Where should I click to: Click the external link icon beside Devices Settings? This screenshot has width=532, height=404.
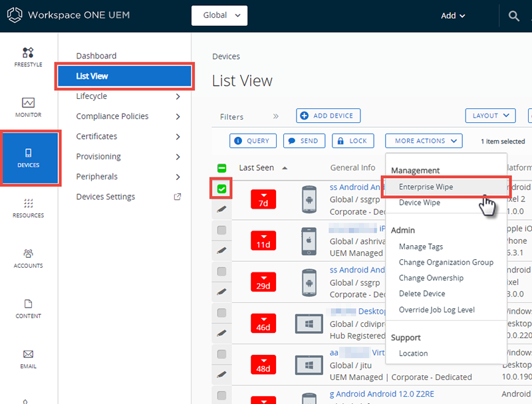point(178,197)
